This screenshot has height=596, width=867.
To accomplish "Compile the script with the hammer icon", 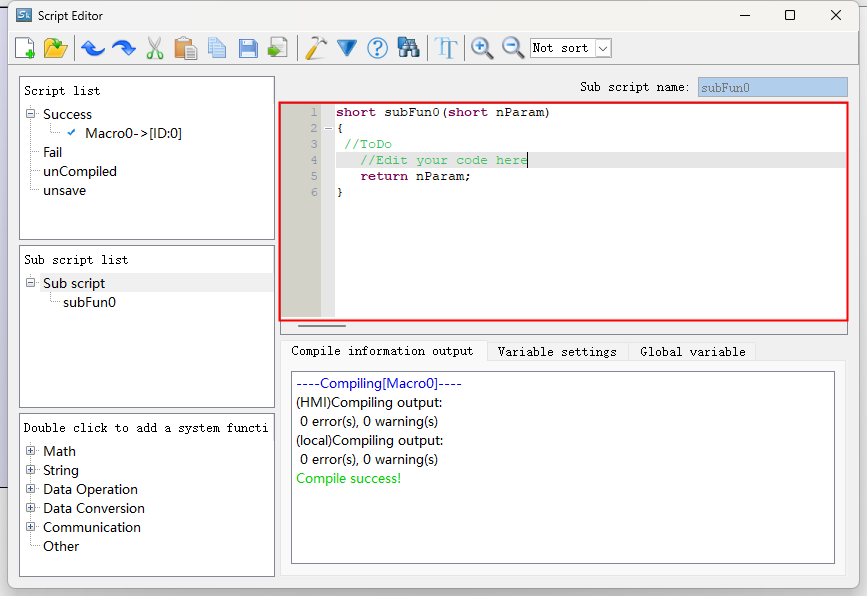I will coord(315,48).
